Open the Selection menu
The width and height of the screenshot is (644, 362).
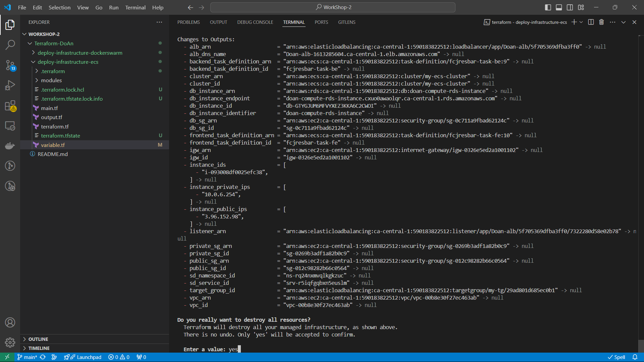pos(59,7)
